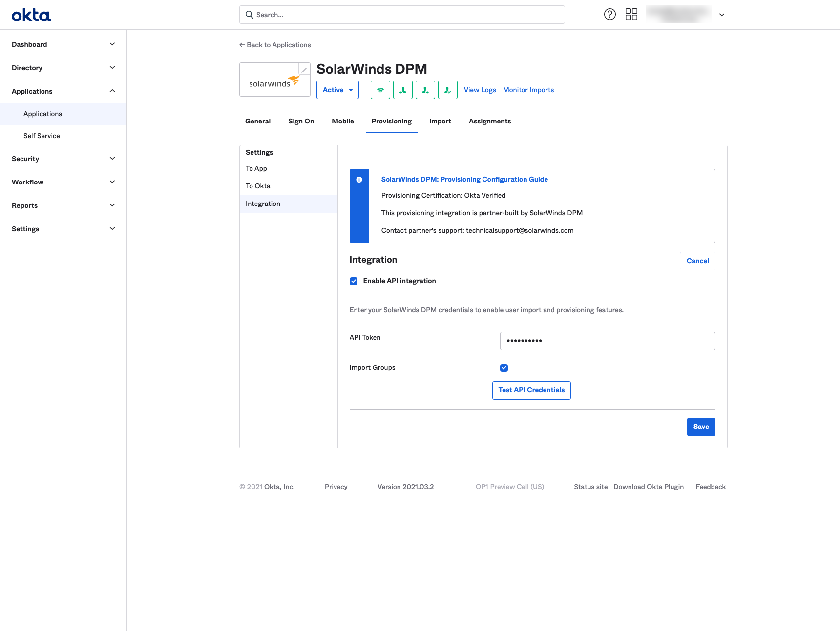Image resolution: width=840 pixels, height=631 pixels.
Task: Click the Privacy footer link
Action: (x=336, y=487)
